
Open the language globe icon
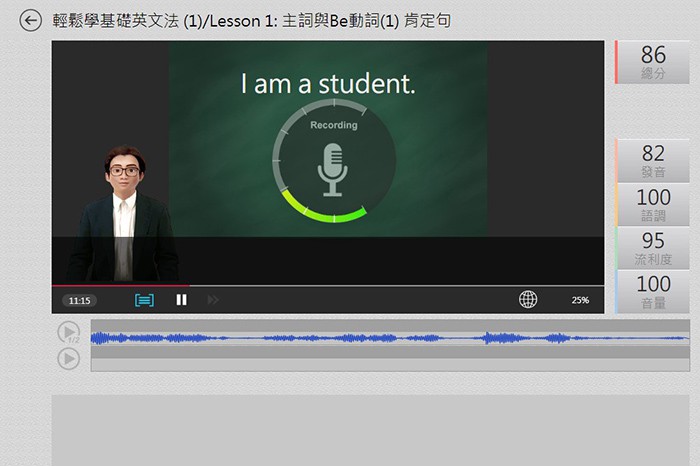pos(528,299)
